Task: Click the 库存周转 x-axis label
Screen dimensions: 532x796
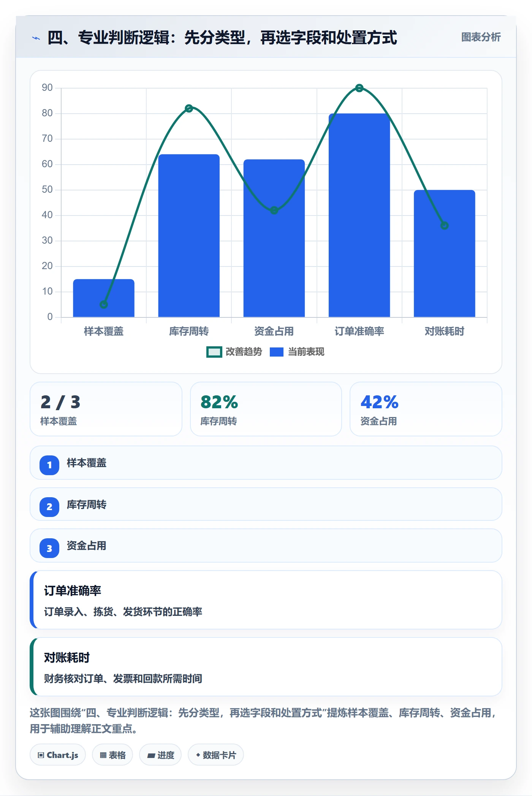Action: 189,331
